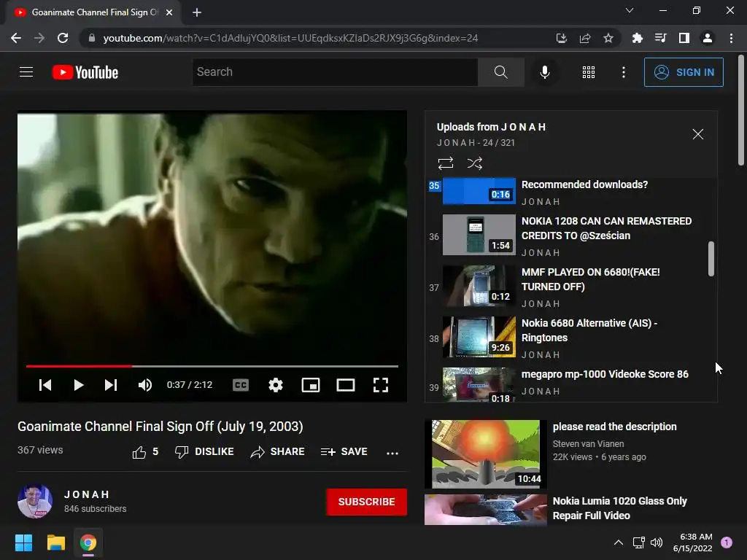Switch to theater mode

345,385
